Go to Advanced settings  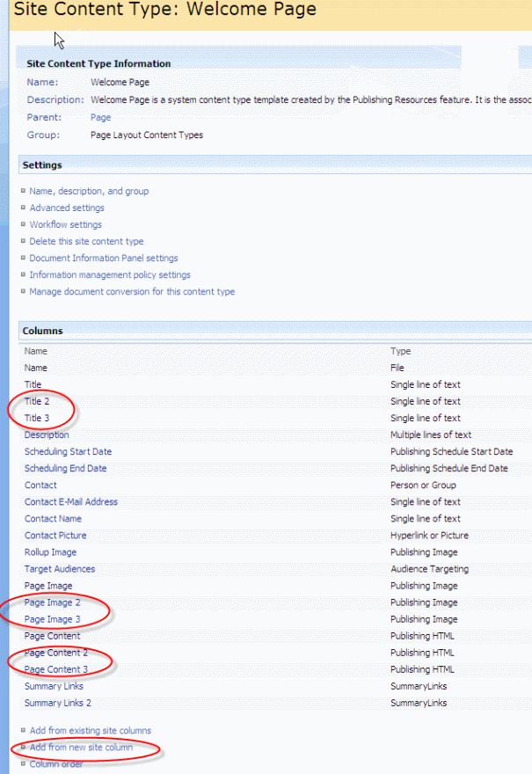67,208
